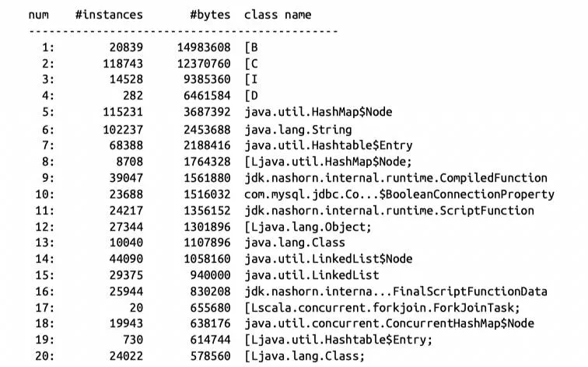
Task: Click the FinalScriptFunctionData class name
Action: [396, 292]
